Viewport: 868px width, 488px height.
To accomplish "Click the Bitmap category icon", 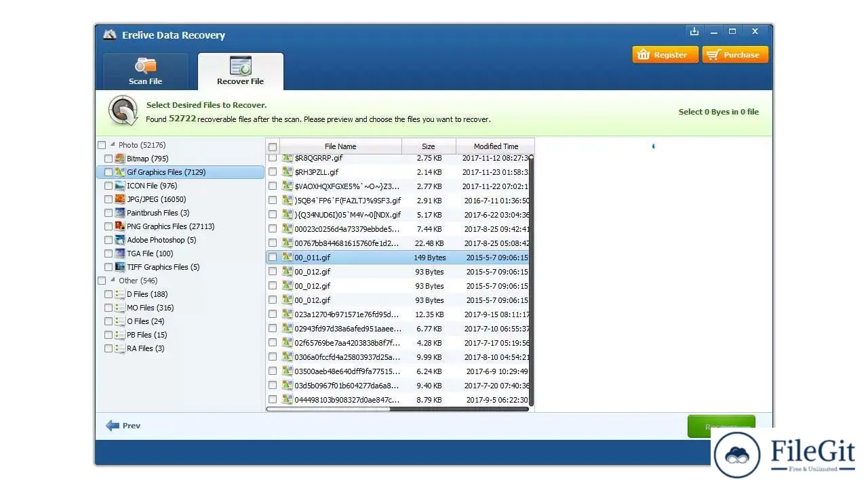I will (x=120, y=159).
